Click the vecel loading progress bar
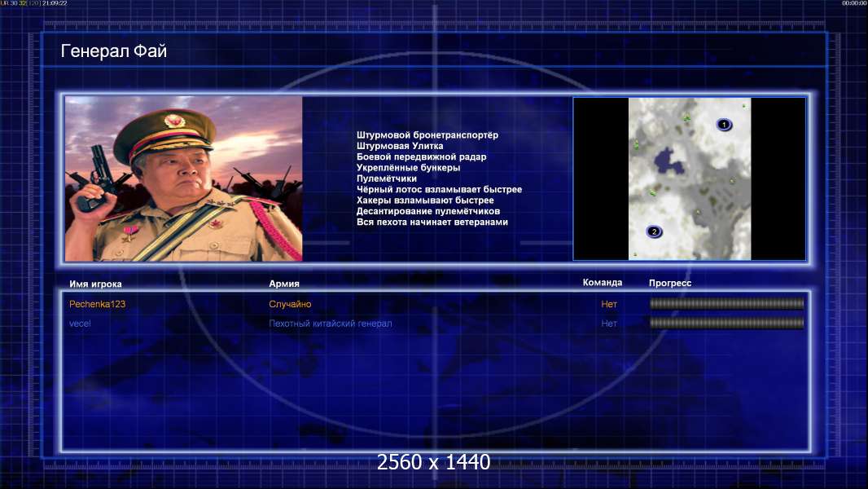This screenshot has width=868, height=489. 727,323
